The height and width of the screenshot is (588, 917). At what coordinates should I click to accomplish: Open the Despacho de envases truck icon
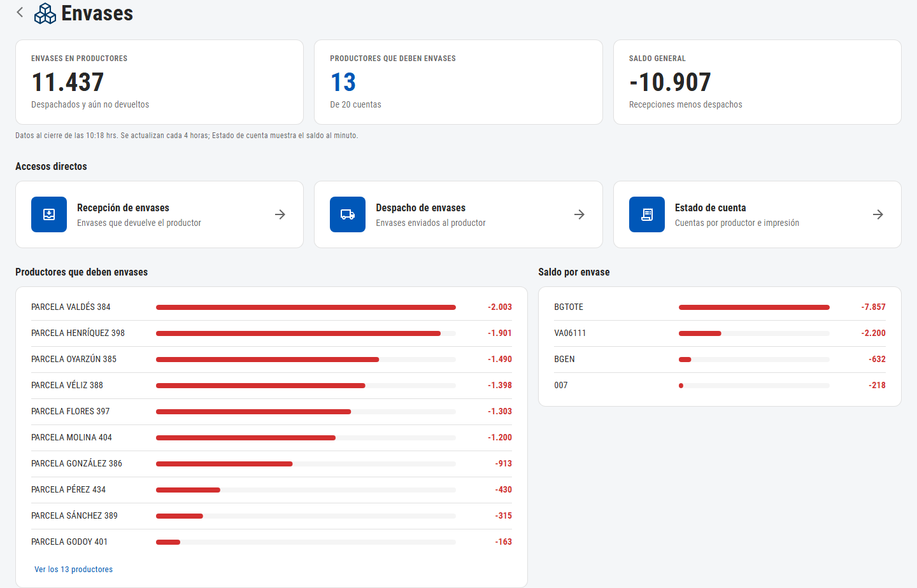click(348, 214)
